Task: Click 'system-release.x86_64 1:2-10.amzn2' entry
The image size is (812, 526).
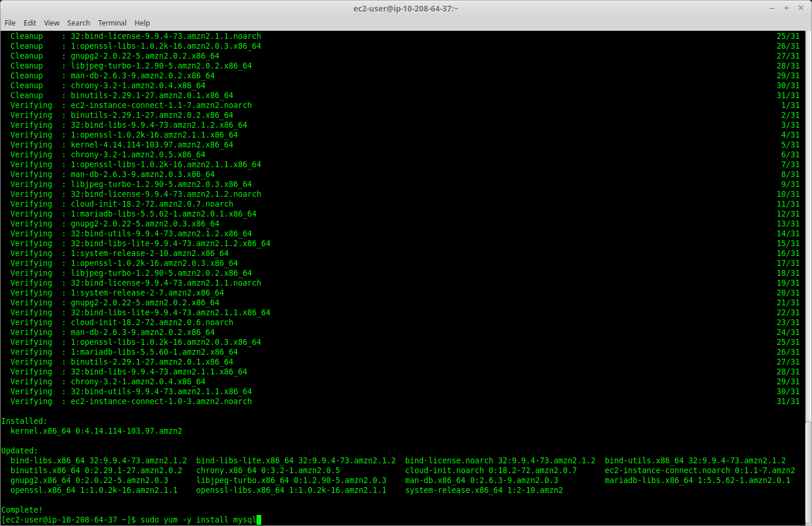Action: [484, 490]
